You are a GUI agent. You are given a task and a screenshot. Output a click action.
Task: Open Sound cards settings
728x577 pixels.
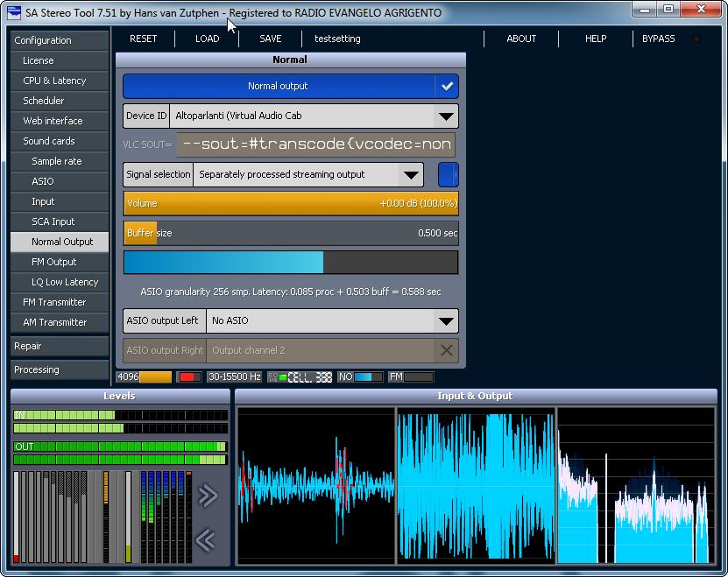pyautogui.click(x=60, y=141)
